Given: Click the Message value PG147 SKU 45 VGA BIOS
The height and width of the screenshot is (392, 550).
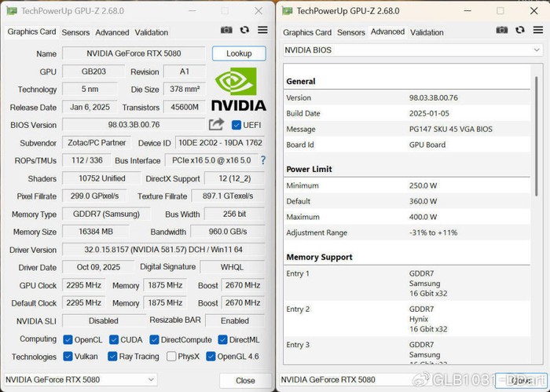Looking at the screenshot, I should coord(451,129).
